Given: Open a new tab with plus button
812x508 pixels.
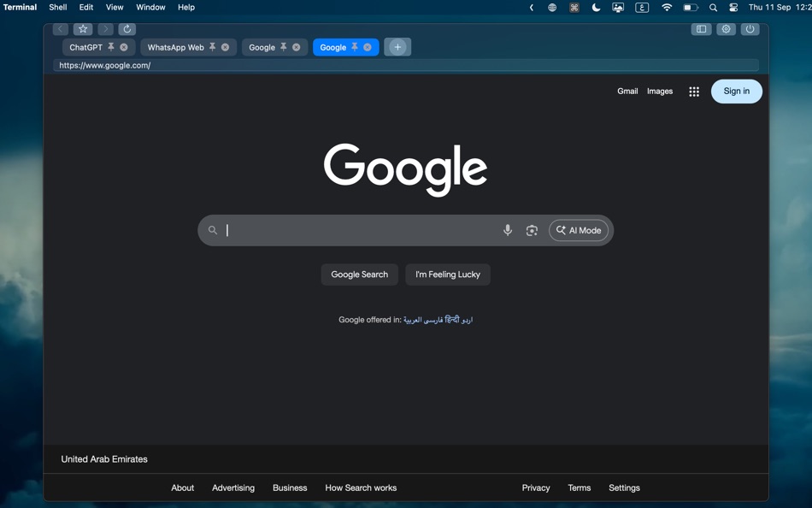Looking at the screenshot, I should (397, 47).
